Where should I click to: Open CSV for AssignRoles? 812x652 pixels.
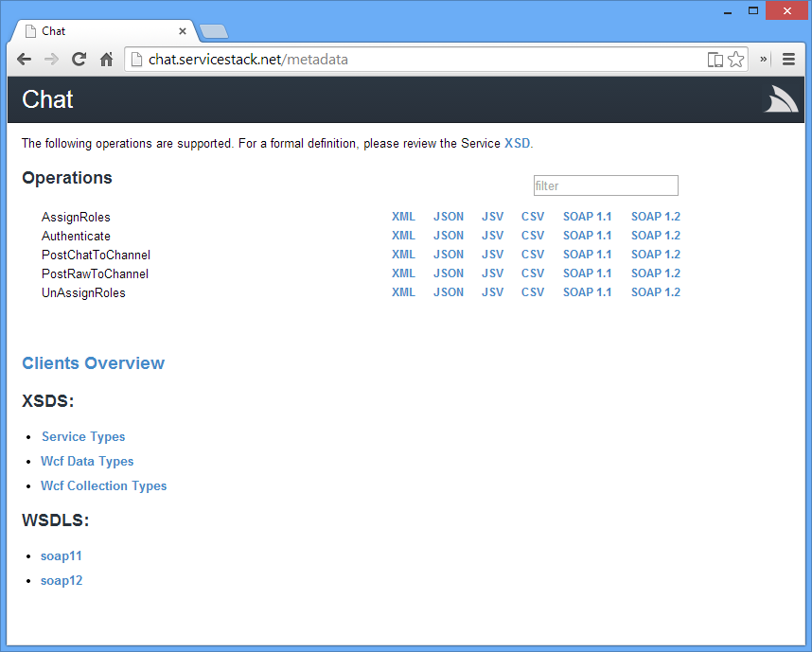click(533, 217)
